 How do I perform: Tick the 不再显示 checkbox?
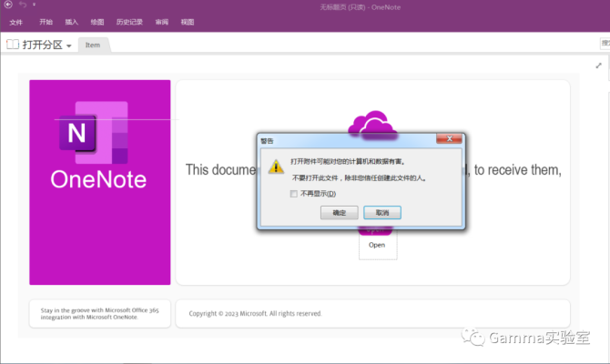pos(293,194)
